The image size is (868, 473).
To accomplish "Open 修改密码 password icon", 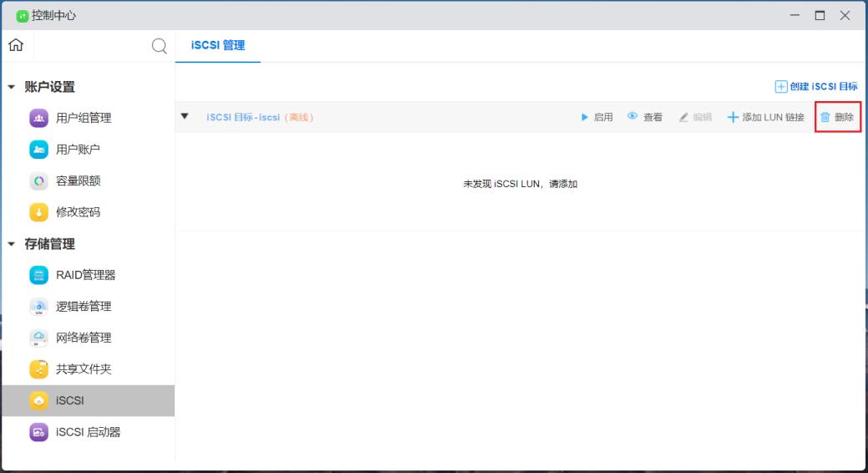I will pyautogui.click(x=39, y=212).
